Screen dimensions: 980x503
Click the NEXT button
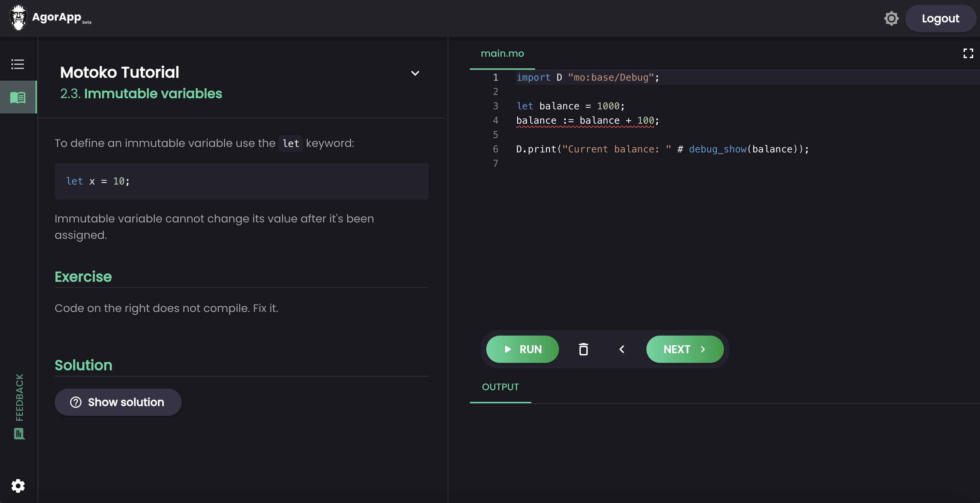(x=685, y=349)
